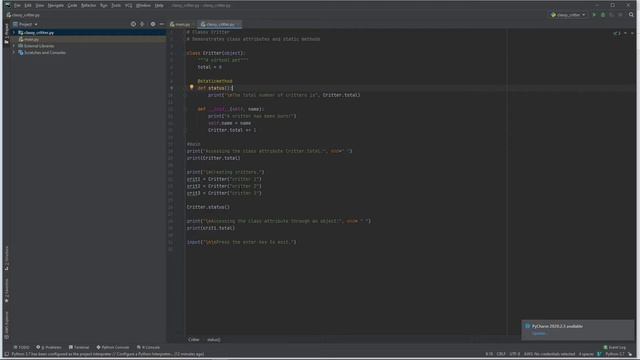This screenshot has height=360, width=640.
Task: Open the Help menu
Action: [159, 6]
